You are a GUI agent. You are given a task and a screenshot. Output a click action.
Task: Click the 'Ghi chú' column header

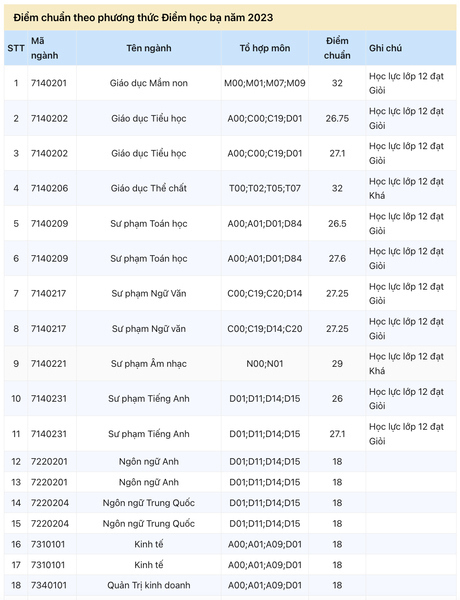[385, 48]
